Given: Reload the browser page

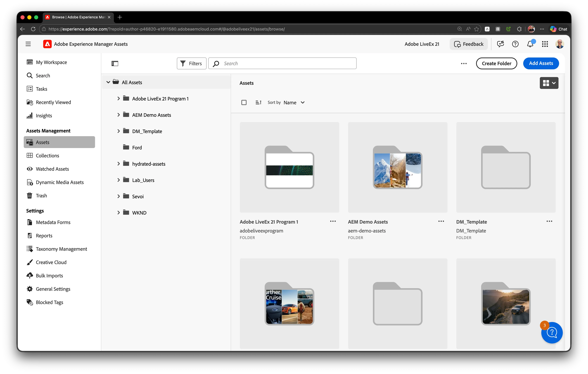Looking at the screenshot, I should [33, 29].
